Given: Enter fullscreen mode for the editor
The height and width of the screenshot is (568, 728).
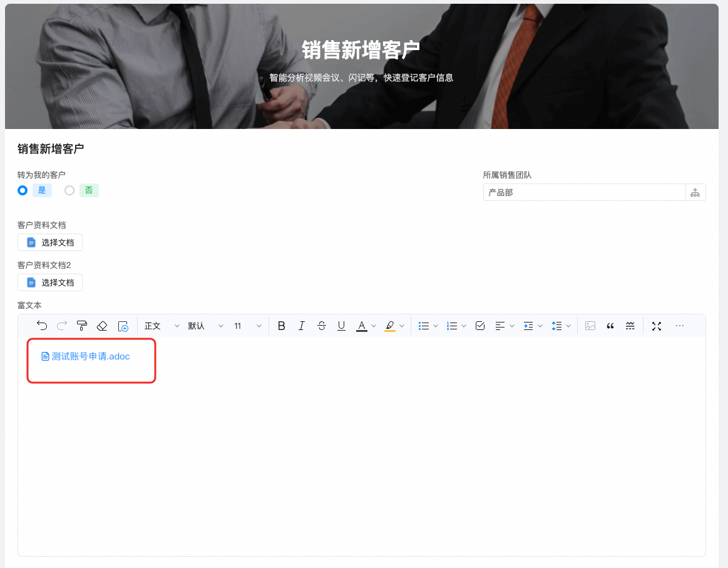Looking at the screenshot, I should pyautogui.click(x=656, y=326).
